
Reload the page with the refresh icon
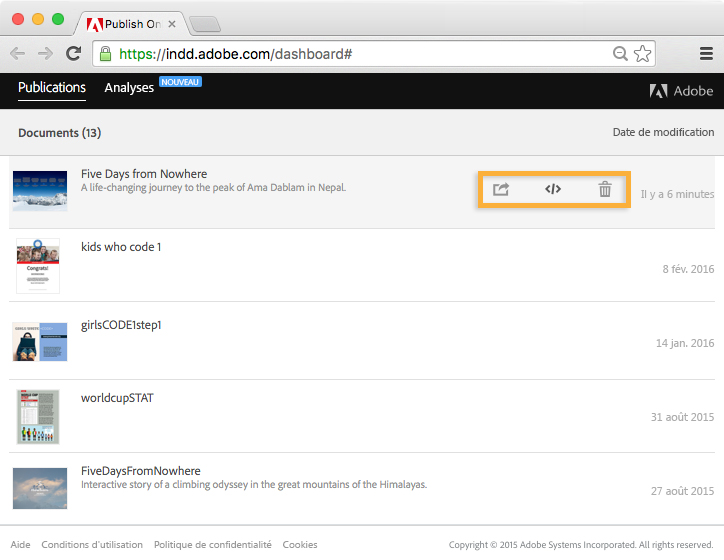coord(73,54)
